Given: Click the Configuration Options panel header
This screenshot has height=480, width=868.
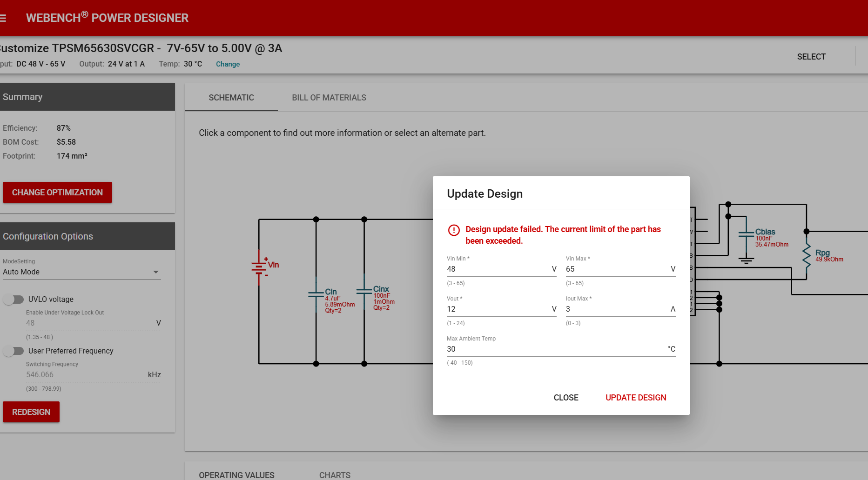Looking at the screenshot, I should [87, 236].
